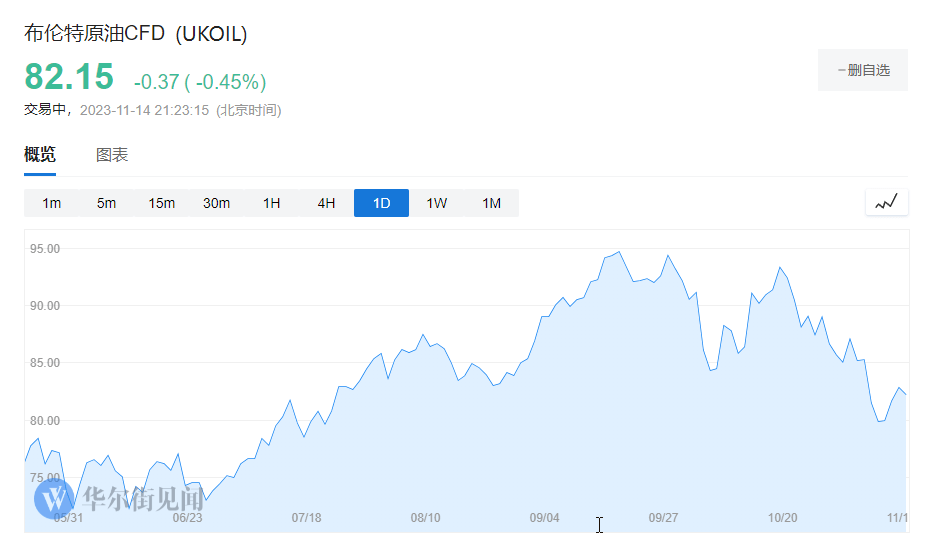This screenshot has width=937, height=545.
Task: Remove UKOIL from watchlist button
Action: pos(863,70)
